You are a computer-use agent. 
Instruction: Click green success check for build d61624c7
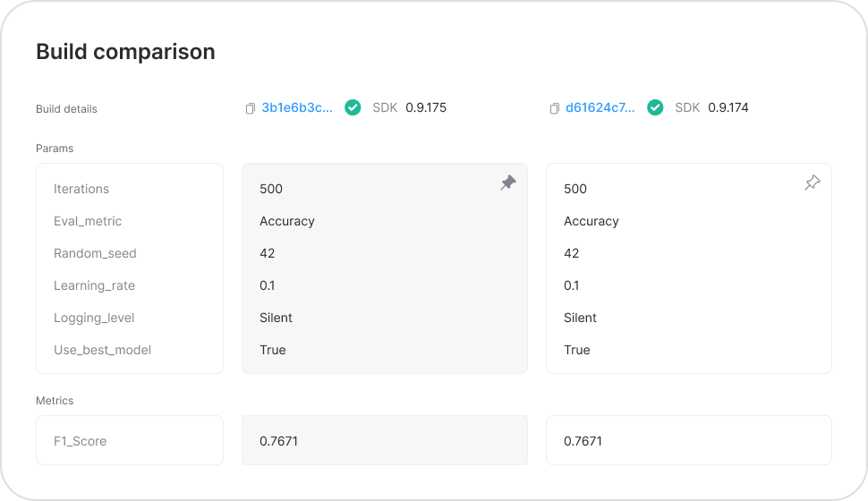click(655, 107)
